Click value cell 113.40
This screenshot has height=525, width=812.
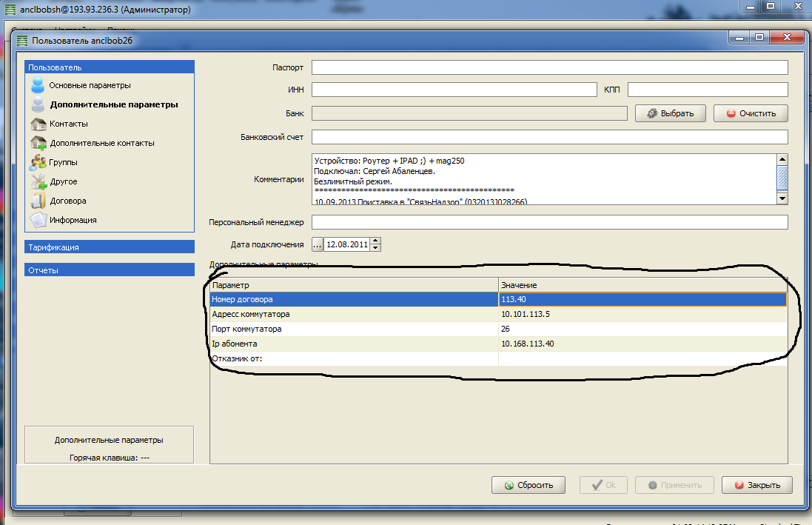click(642, 299)
